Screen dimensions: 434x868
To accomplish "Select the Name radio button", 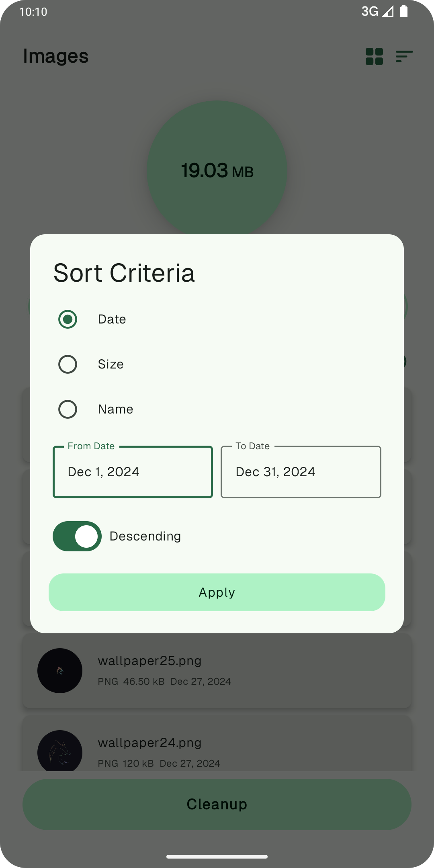I will [x=68, y=409].
